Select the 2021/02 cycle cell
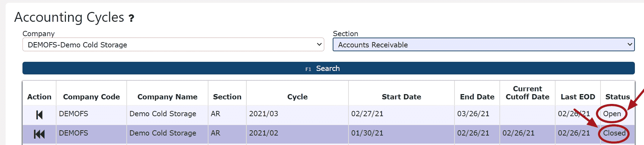The image size is (644, 145). pyautogui.click(x=297, y=133)
